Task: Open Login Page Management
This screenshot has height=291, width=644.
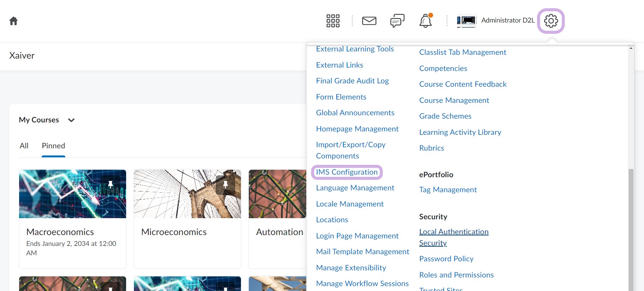Action: point(357,236)
